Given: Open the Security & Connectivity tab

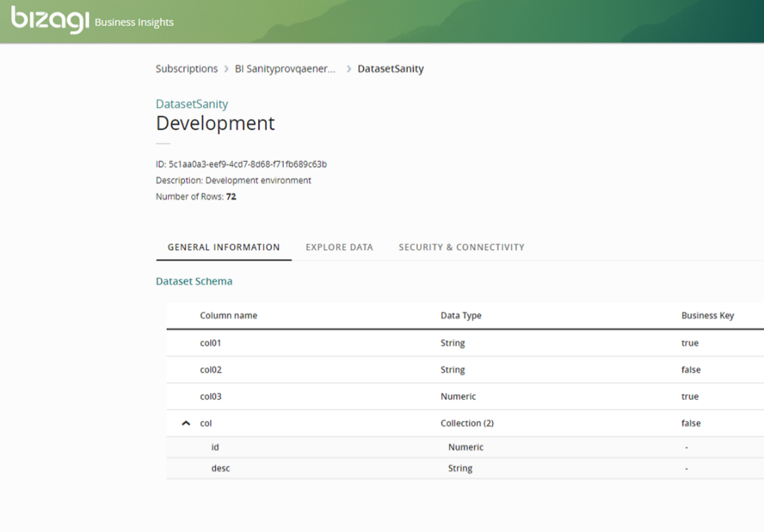Looking at the screenshot, I should 461,248.
